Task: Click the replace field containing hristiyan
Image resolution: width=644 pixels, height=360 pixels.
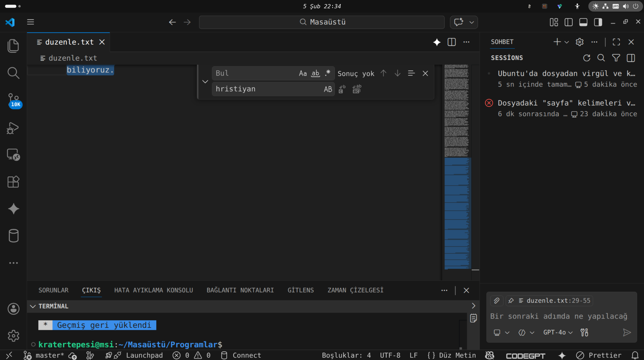Action: 268,89
